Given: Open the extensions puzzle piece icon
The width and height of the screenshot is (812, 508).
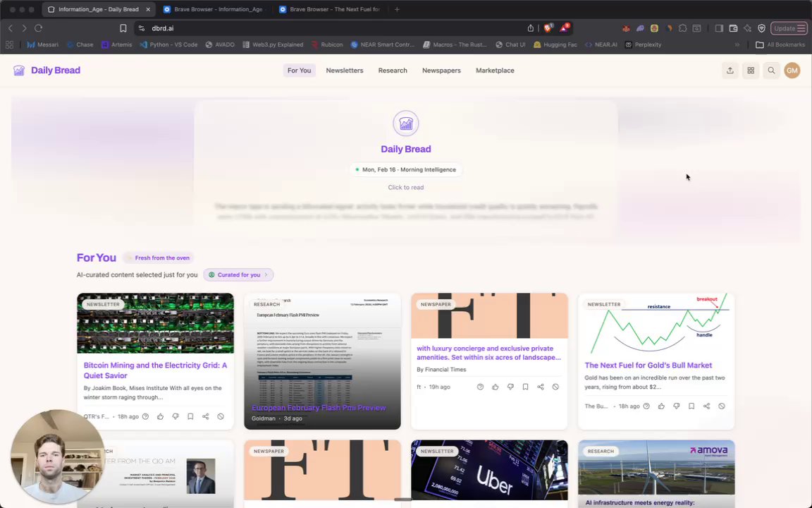Looking at the screenshot, I should [x=682, y=28].
